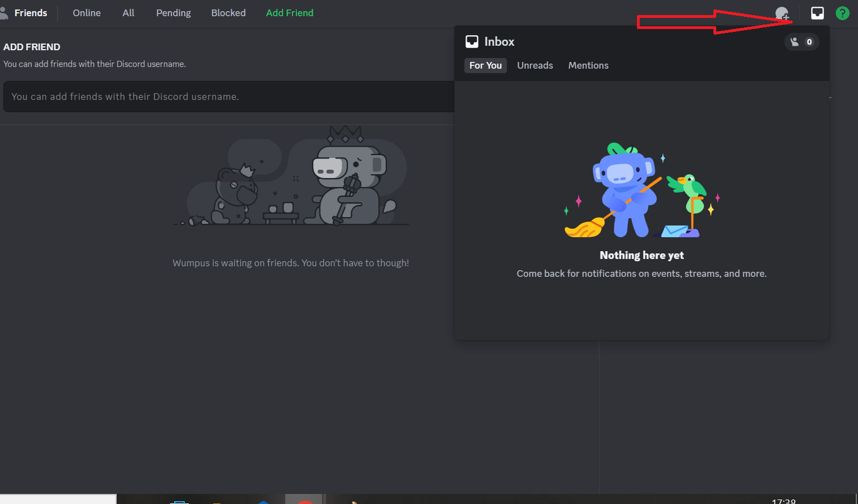
Task: Switch to the Mentions inbox tab
Action: (x=588, y=65)
